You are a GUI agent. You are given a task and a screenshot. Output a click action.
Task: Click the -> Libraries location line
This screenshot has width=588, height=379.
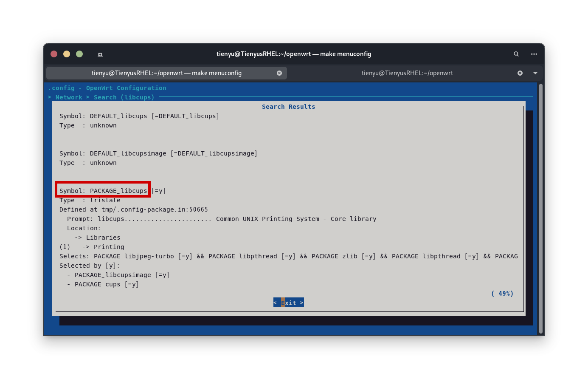coord(98,238)
